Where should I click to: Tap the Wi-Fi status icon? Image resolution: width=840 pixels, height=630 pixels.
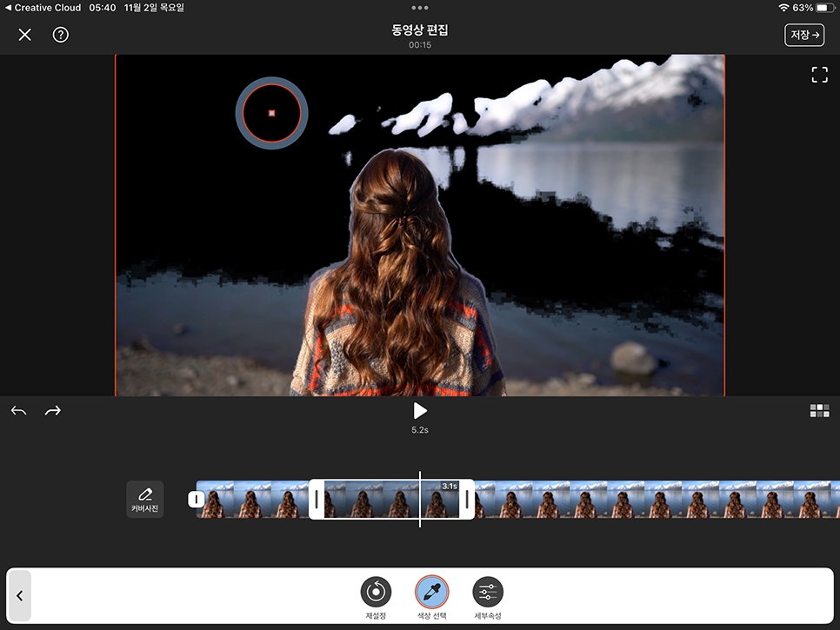[783, 8]
